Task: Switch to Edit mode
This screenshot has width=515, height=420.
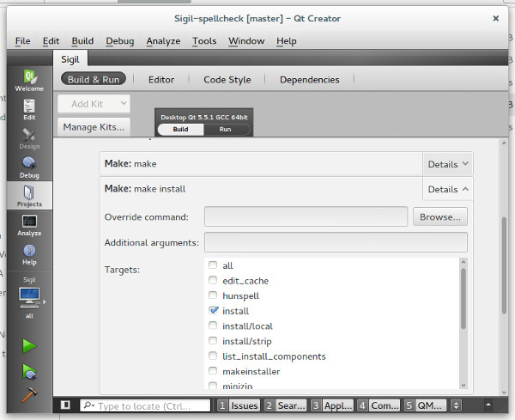Action: 29,110
